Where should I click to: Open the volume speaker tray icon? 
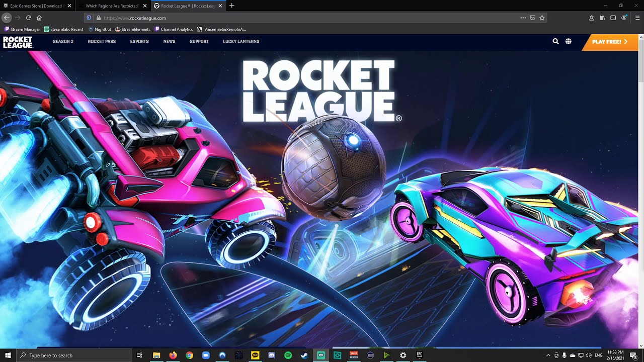pos(589,355)
